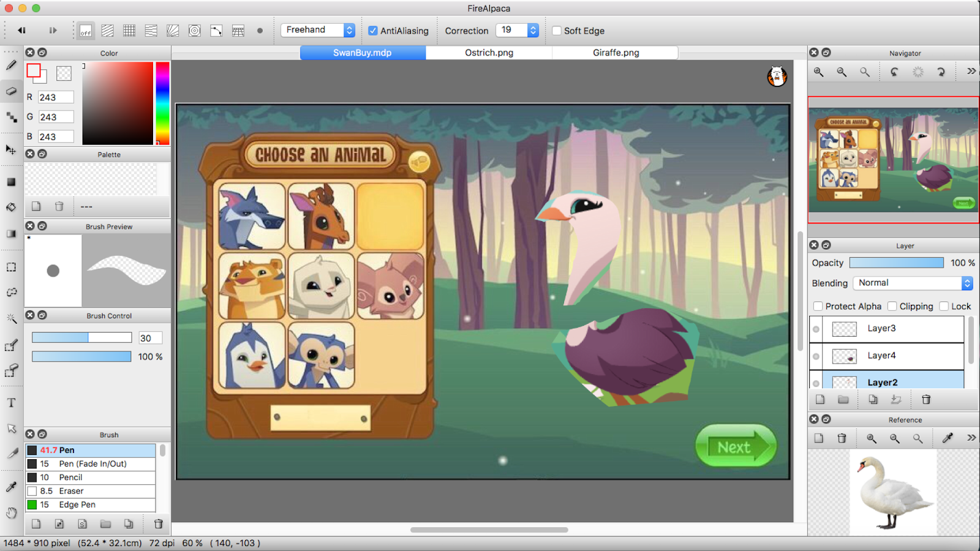The width and height of the screenshot is (980, 551).
Task: Toggle visibility of Layer4
Action: [x=816, y=356]
